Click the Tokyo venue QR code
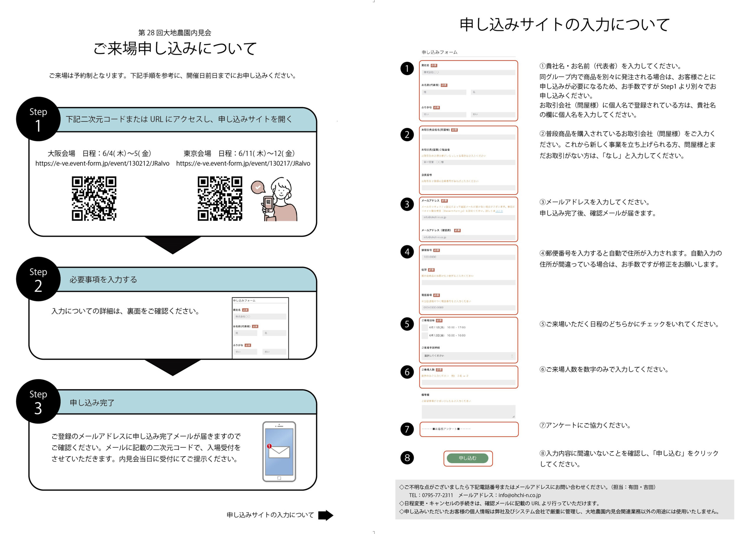 [220, 198]
